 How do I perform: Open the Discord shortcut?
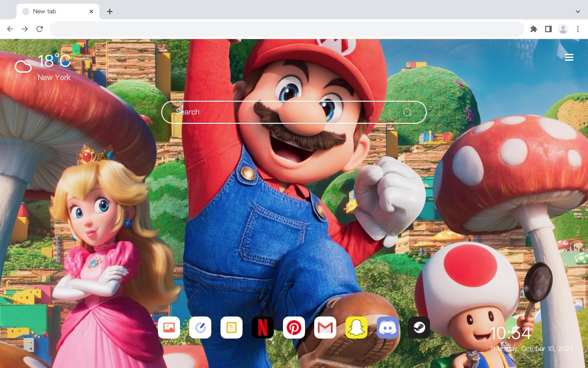click(388, 328)
